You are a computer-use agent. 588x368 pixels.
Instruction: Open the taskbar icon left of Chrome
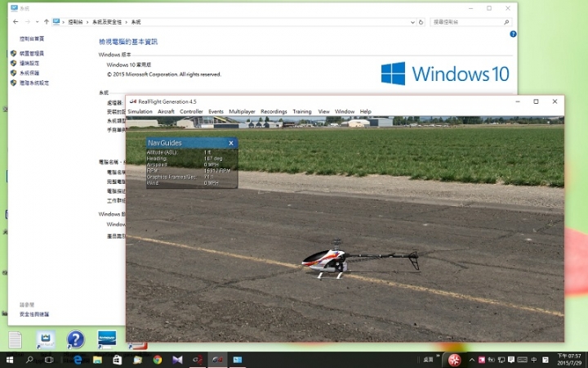tap(138, 360)
